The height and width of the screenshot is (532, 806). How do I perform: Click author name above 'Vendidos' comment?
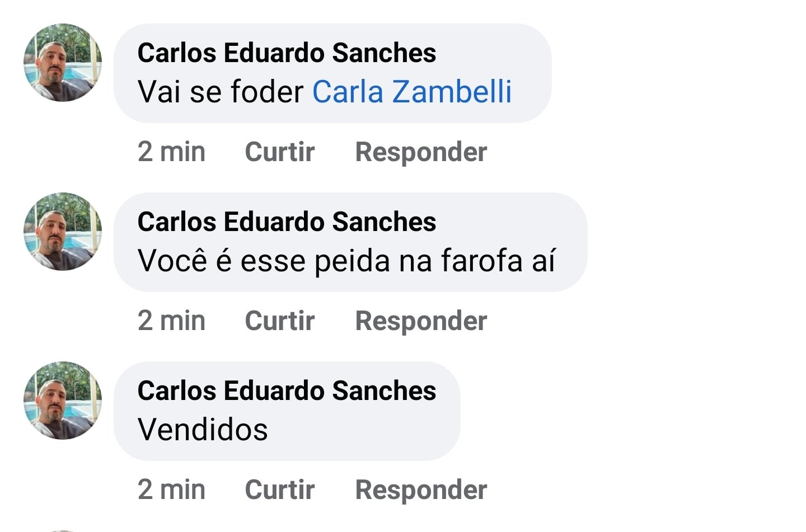point(287,391)
